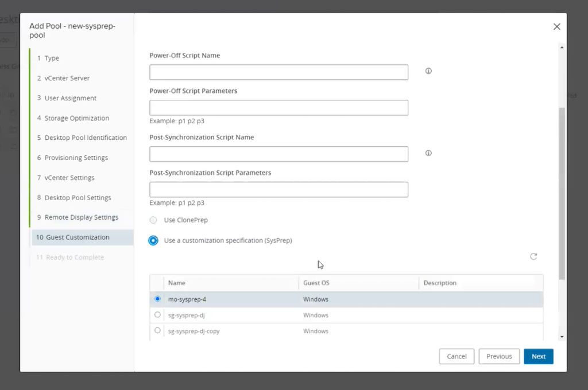This screenshot has height=390, width=588.
Task: Click the Previous button
Action: pyautogui.click(x=498, y=356)
